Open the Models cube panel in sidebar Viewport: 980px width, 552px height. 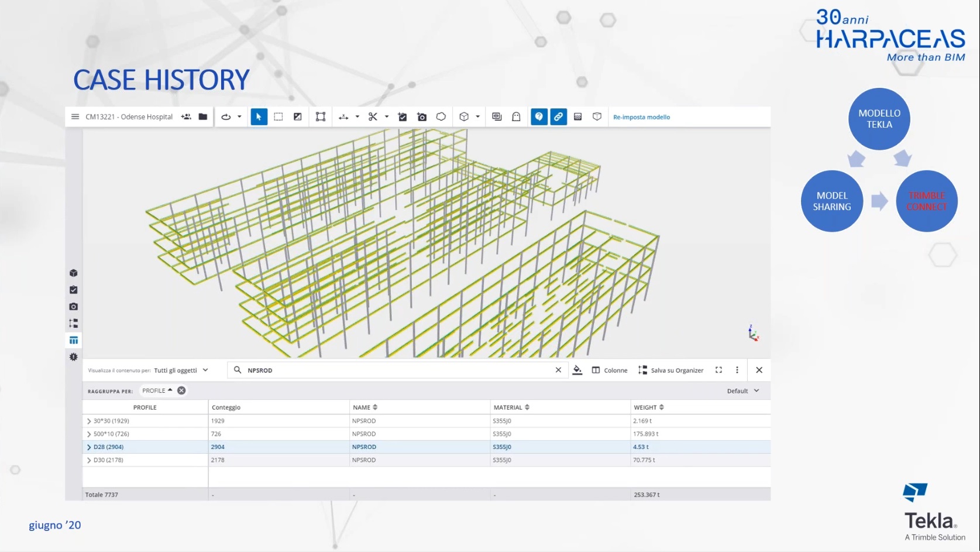[73, 273]
